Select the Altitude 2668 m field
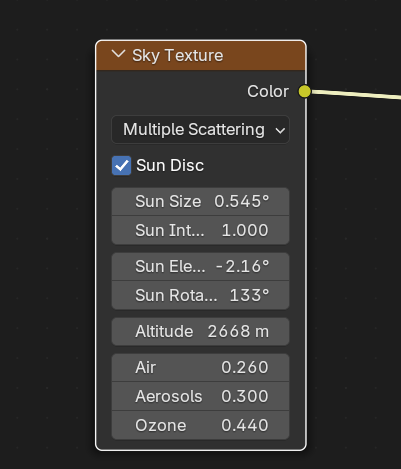Image resolution: width=401 pixels, height=469 pixels. pyautogui.click(x=200, y=331)
